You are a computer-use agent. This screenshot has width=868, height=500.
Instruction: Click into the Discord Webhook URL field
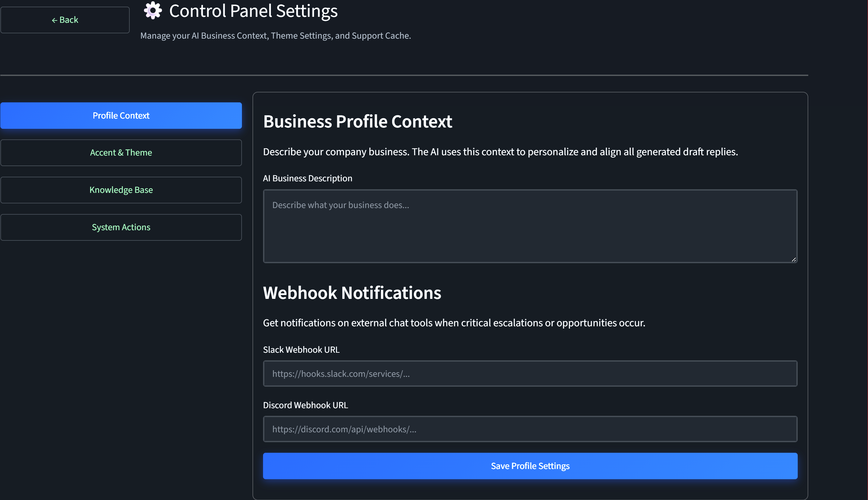coord(530,429)
